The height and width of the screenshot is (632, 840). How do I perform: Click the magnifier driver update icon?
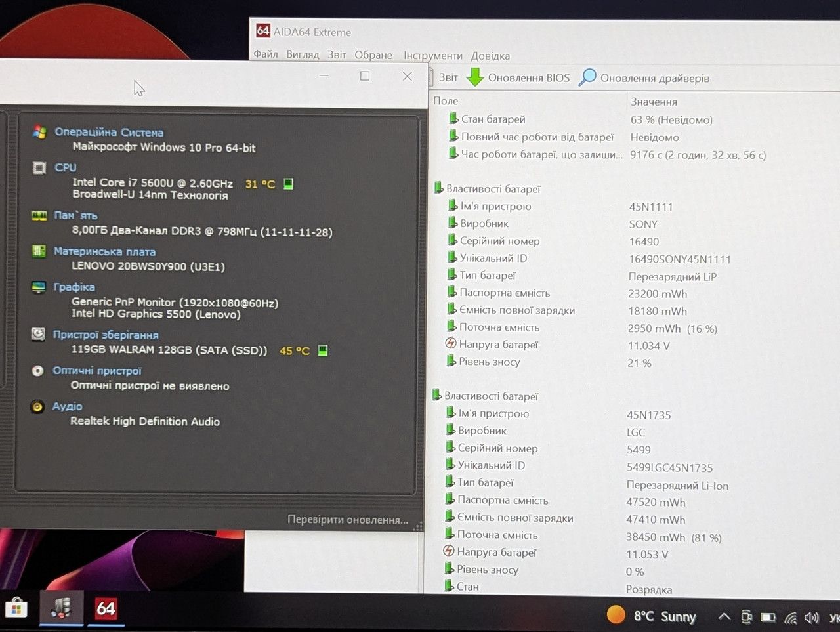click(587, 77)
